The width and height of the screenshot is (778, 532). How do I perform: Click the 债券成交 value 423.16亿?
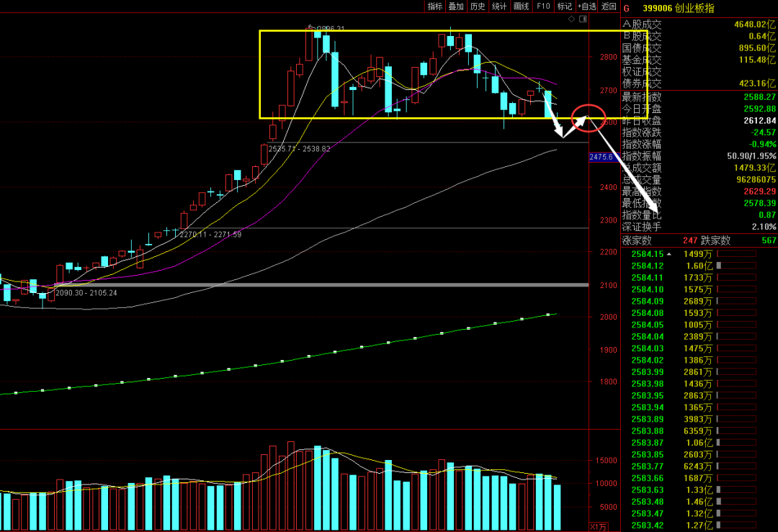[x=757, y=84]
